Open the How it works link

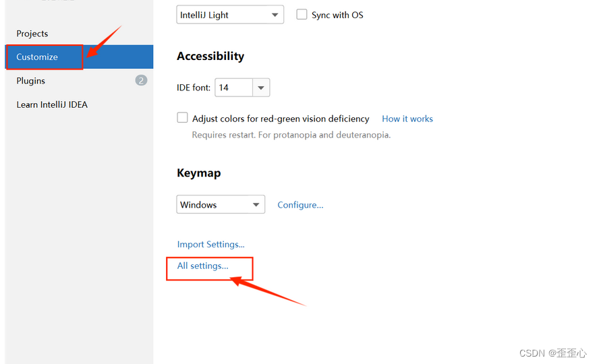click(407, 119)
